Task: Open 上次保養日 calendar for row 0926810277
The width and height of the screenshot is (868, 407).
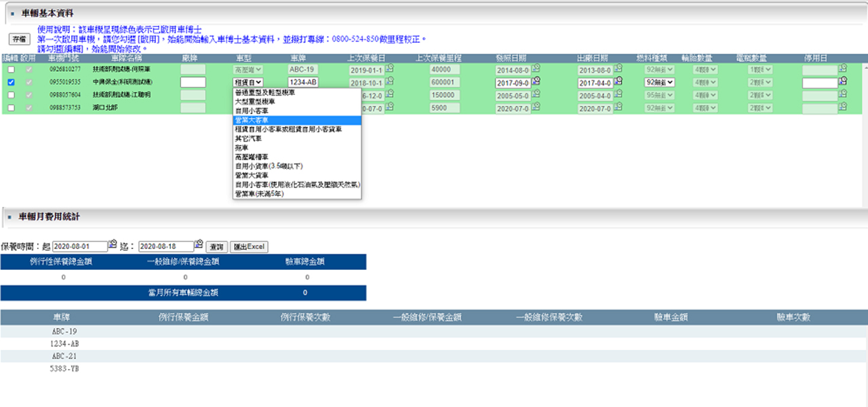Action: coord(389,69)
